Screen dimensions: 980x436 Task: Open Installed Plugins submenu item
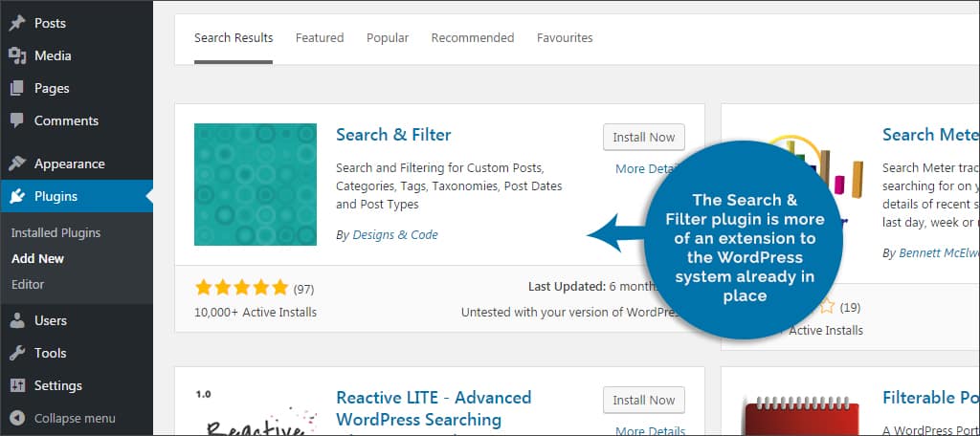point(56,233)
